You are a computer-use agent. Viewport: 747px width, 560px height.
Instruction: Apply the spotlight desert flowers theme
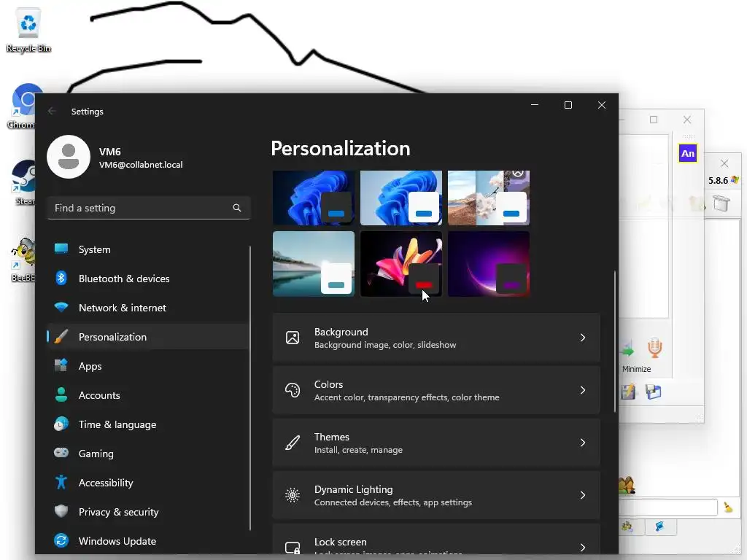point(489,198)
